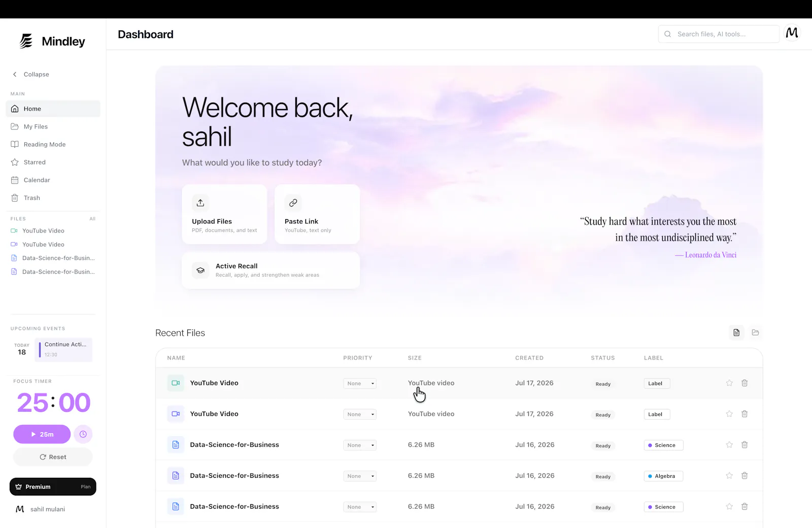Click the Algebra row document icon
This screenshot has width=812, height=528.
coord(176,476)
